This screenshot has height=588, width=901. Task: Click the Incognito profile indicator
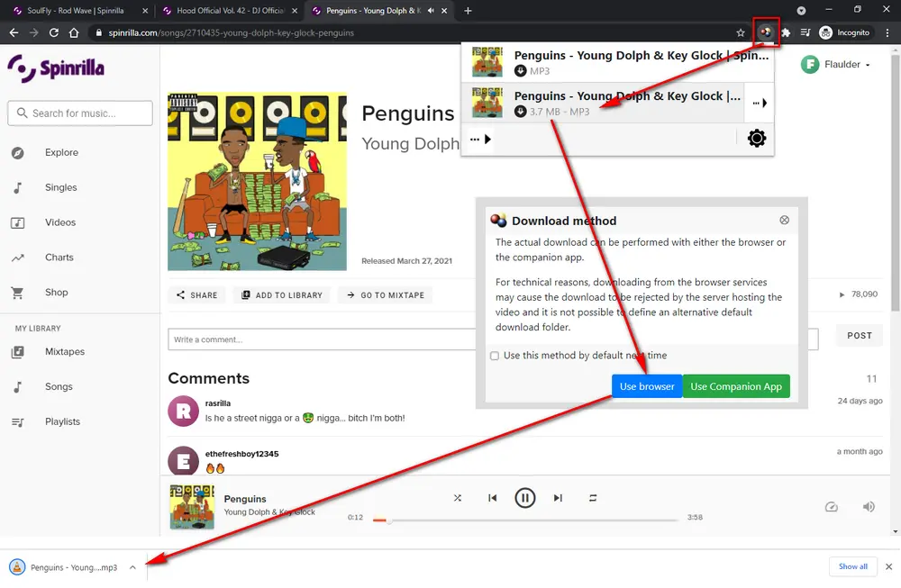[x=844, y=32]
